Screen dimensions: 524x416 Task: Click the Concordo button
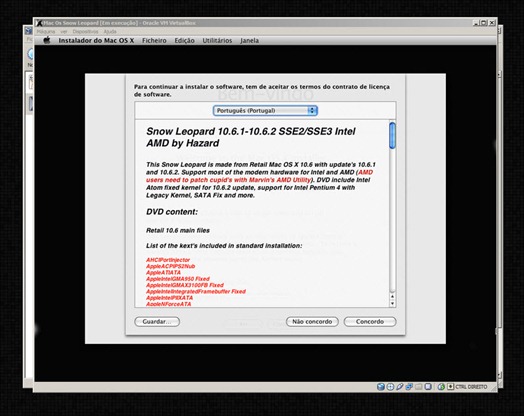coord(370,321)
